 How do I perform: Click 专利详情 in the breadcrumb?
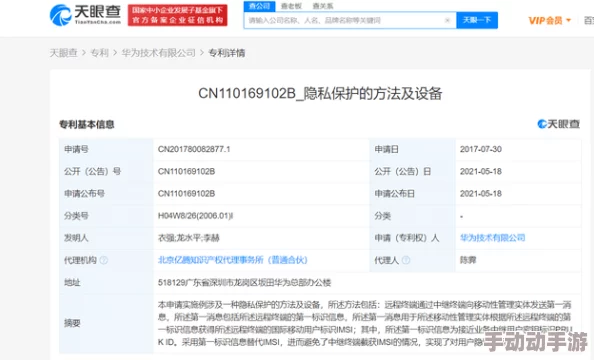pyautogui.click(x=227, y=53)
